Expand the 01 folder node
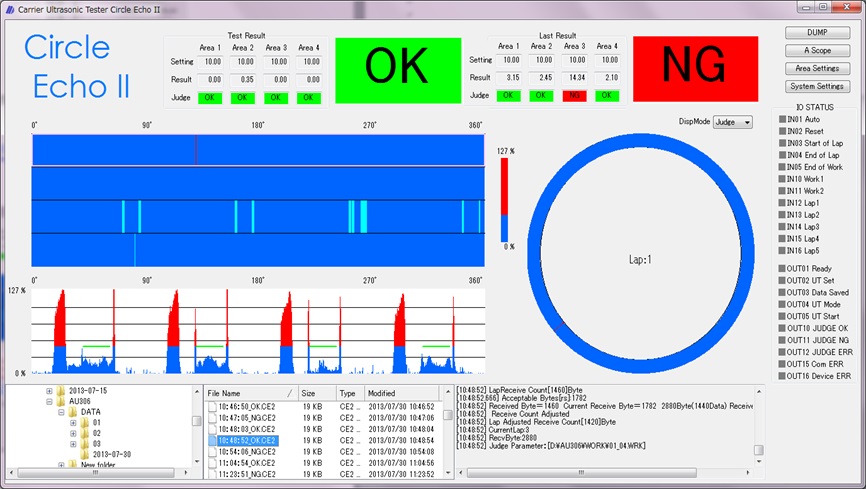 pyautogui.click(x=73, y=423)
